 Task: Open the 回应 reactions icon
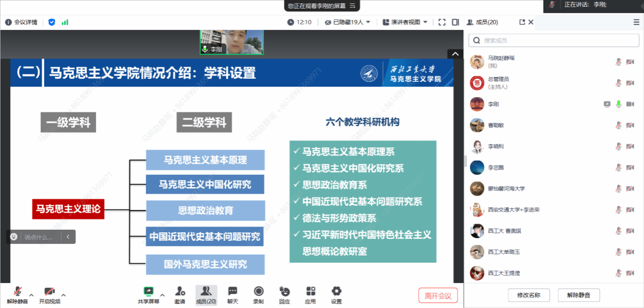(x=284, y=294)
